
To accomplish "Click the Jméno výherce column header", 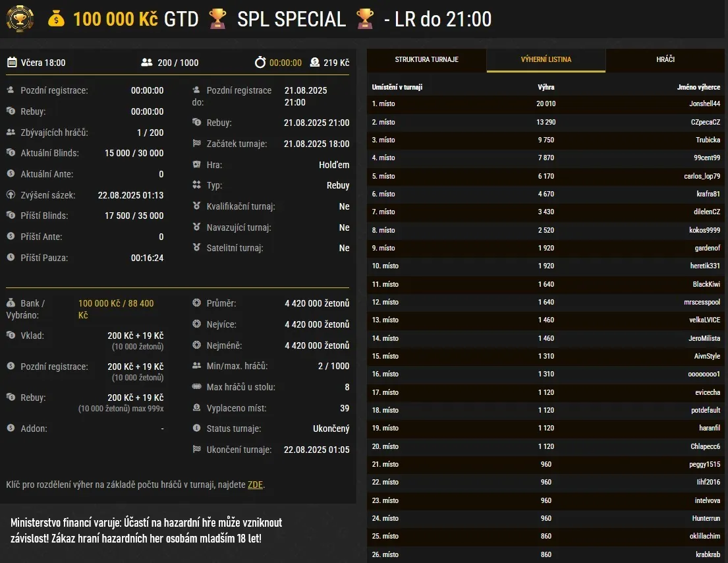I will point(698,87).
